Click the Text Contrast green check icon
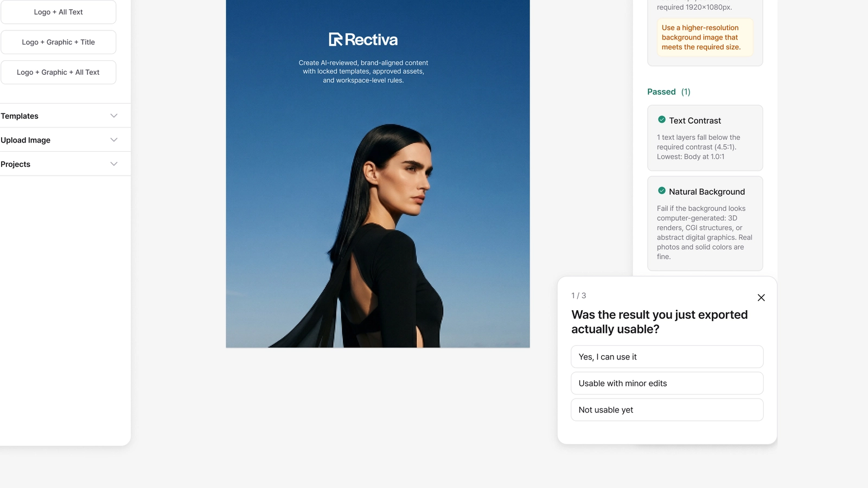Viewport: 868px width, 488px height. [x=662, y=120]
